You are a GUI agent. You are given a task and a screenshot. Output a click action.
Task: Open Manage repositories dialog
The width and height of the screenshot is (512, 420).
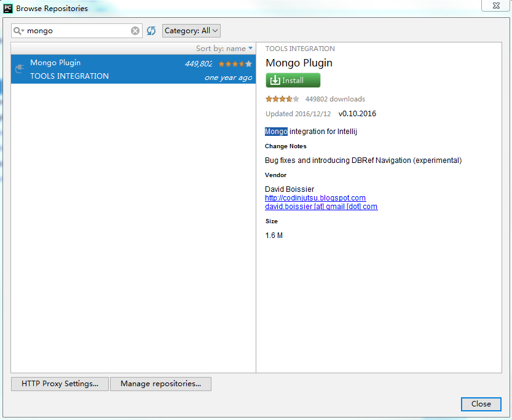160,384
